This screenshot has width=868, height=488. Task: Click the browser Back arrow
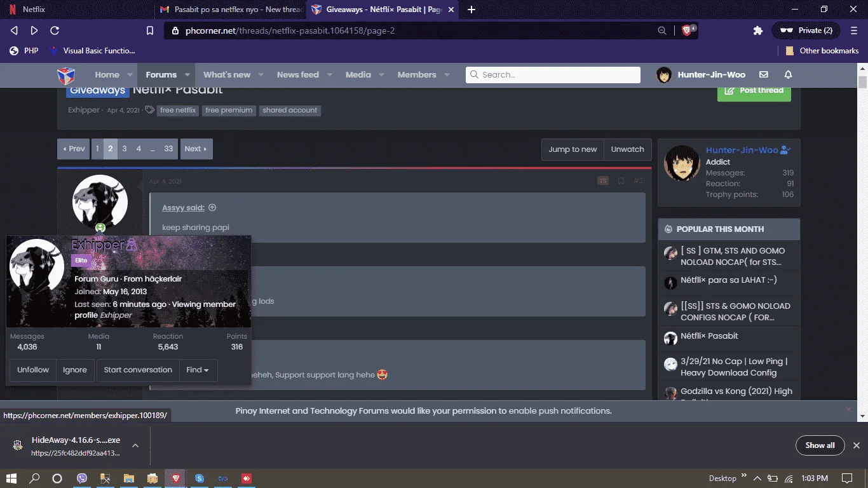point(15,30)
